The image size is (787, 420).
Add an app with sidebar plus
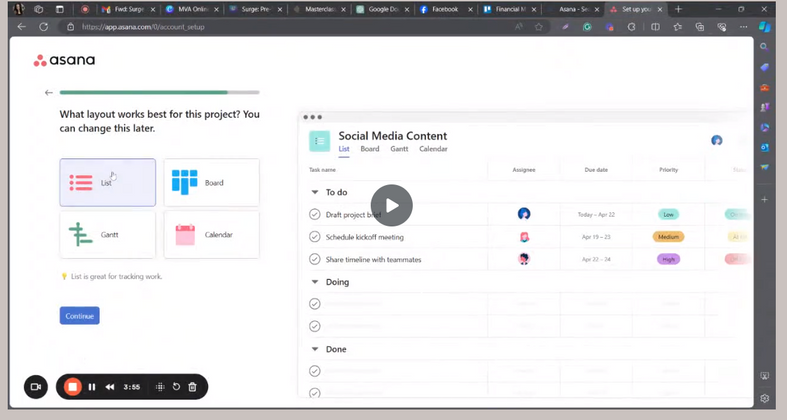[x=764, y=200]
